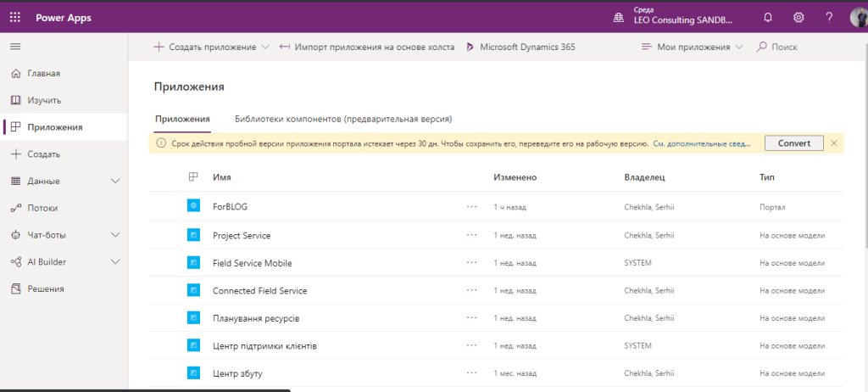Open the См. дополнительные сведения link
The width and height of the screenshot is (868, 392).
(702, 144)
